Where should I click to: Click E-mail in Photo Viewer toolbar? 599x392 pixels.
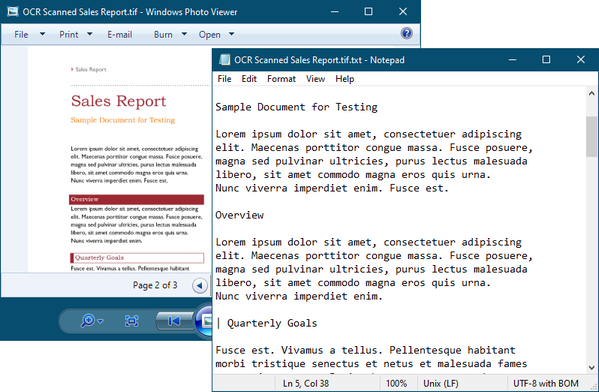click(120, 34)
